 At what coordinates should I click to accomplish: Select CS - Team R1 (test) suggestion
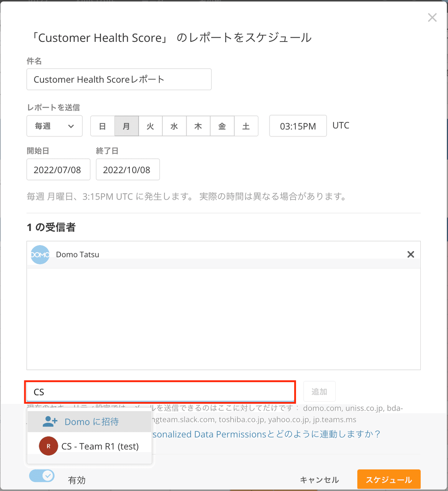(90, 446)
